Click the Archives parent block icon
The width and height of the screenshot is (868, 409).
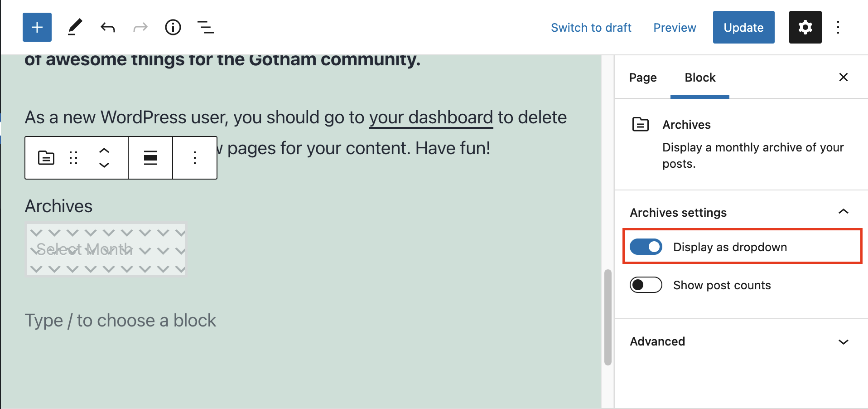(x=46, y=158)
